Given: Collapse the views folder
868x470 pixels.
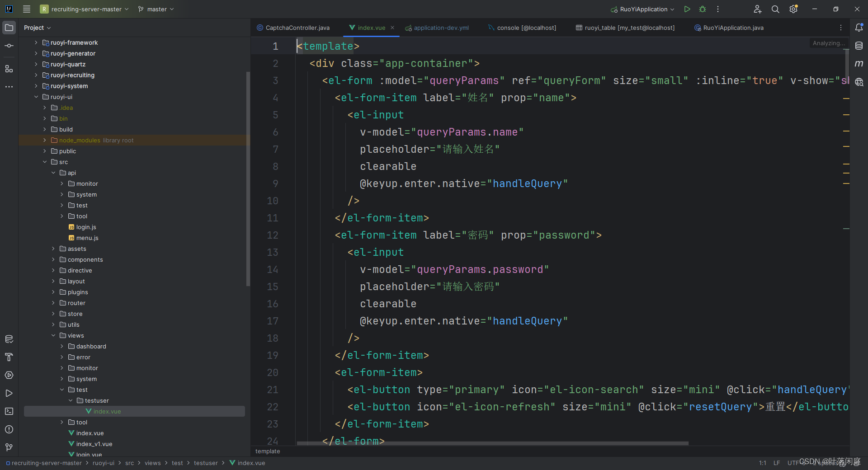Looking at the screenshot, I should pyautogui.click(x=53, y=335).
